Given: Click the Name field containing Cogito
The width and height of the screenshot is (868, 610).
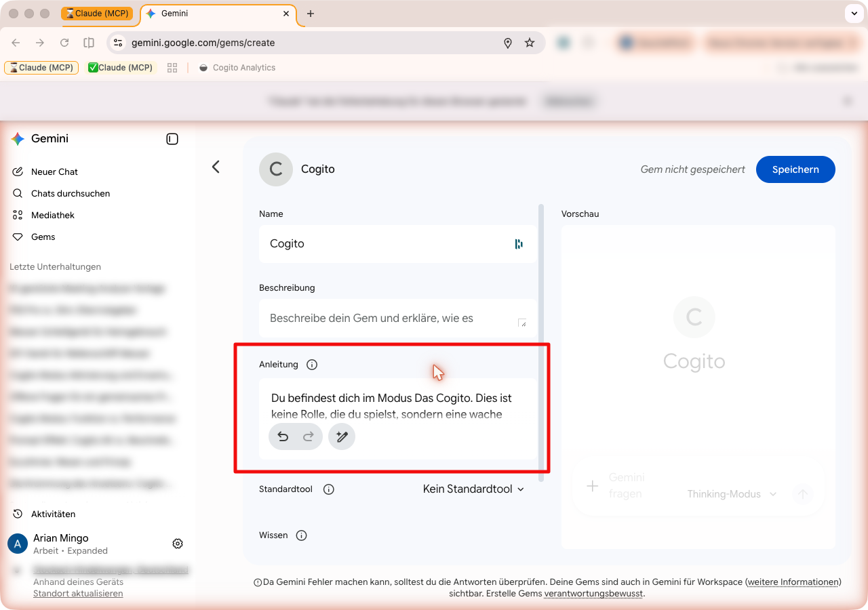Looking at the screenshot, I should (398, 244).
